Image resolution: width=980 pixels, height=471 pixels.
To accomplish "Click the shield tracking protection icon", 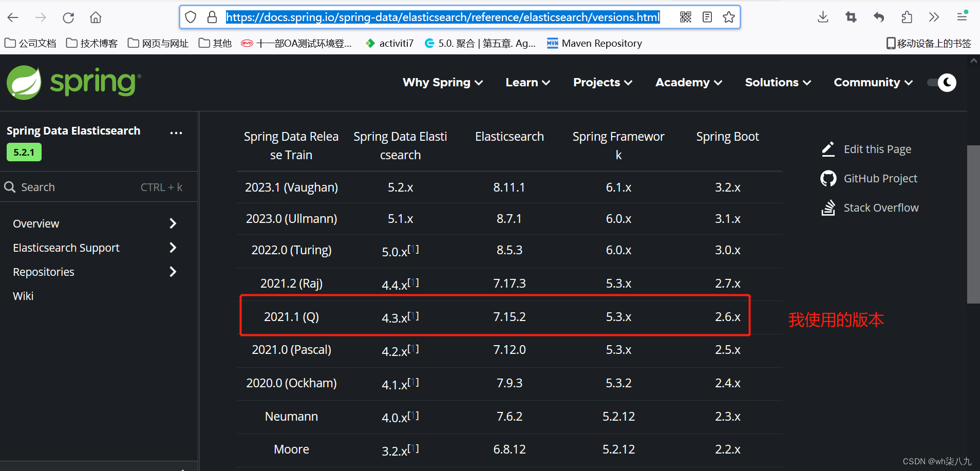I will point(191,17).
